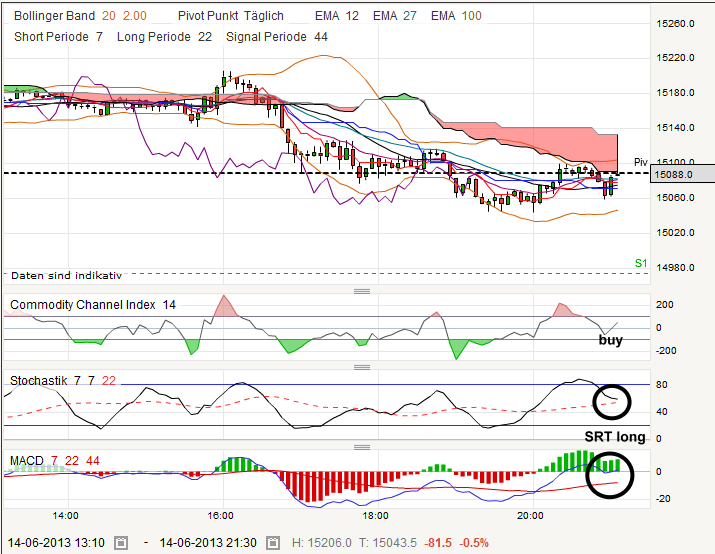Select Bollinger Band deviation value 2.00
Viewport: 715px width, 554px height.
tap(135, 16)
